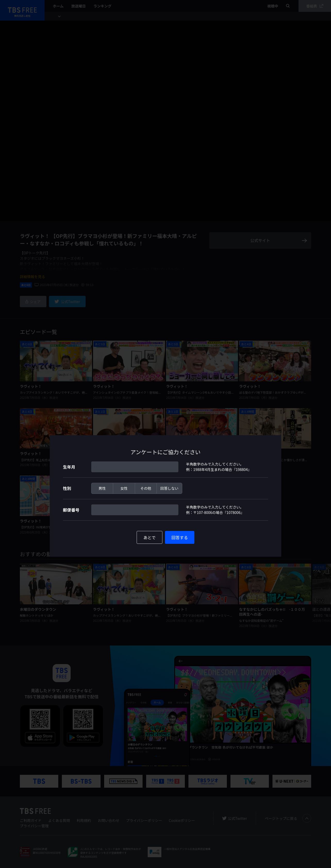The width and height of the screenshot is (331, 868).
Task: Open the おかずクラブ episode thumbnail
Action: point(275,361)
